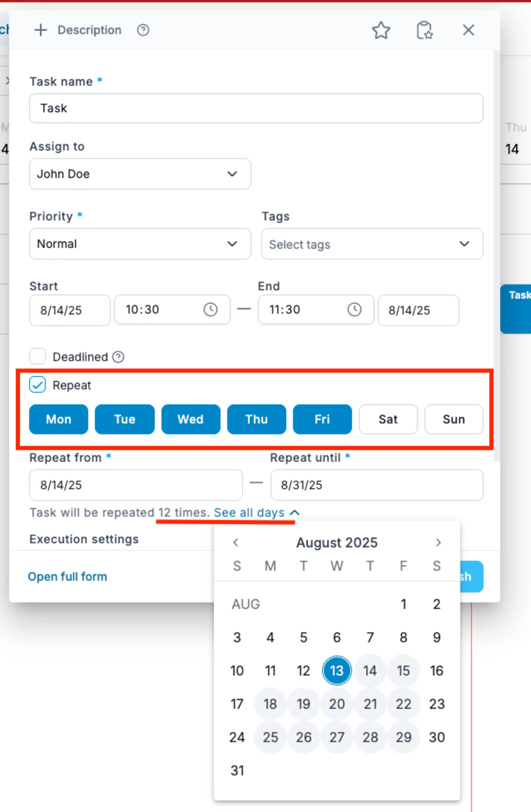531x812 pixels.
Task: Open the Priority Normal dropdown
Action: (x=140, y=244)
